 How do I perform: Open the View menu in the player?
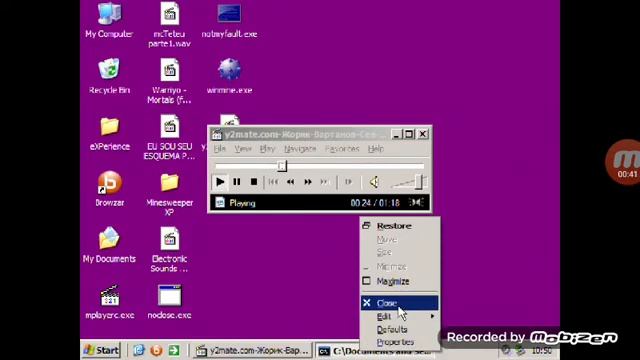(x=242, y=149)
